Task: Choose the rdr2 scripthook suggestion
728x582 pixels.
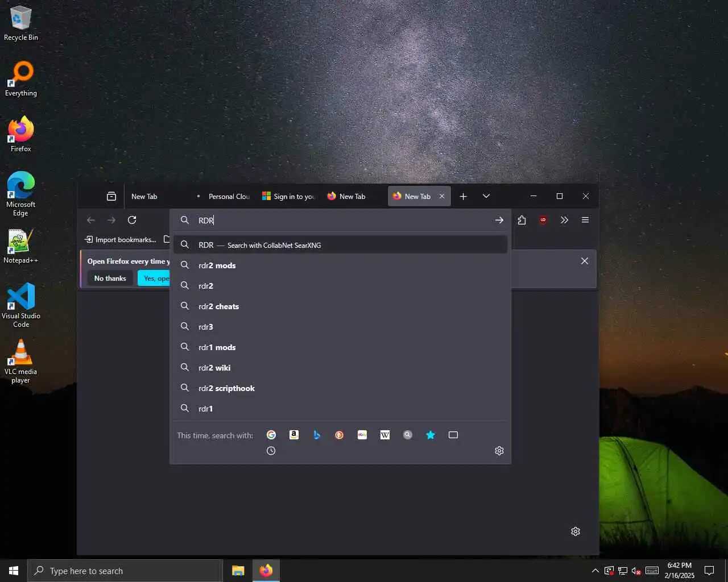Action: 341,388
